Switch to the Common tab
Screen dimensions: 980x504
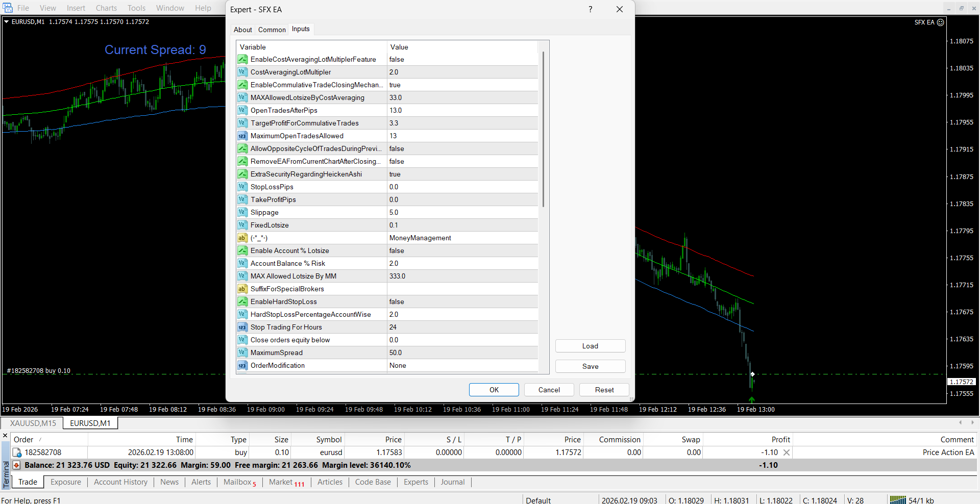(x=272, y=30)
